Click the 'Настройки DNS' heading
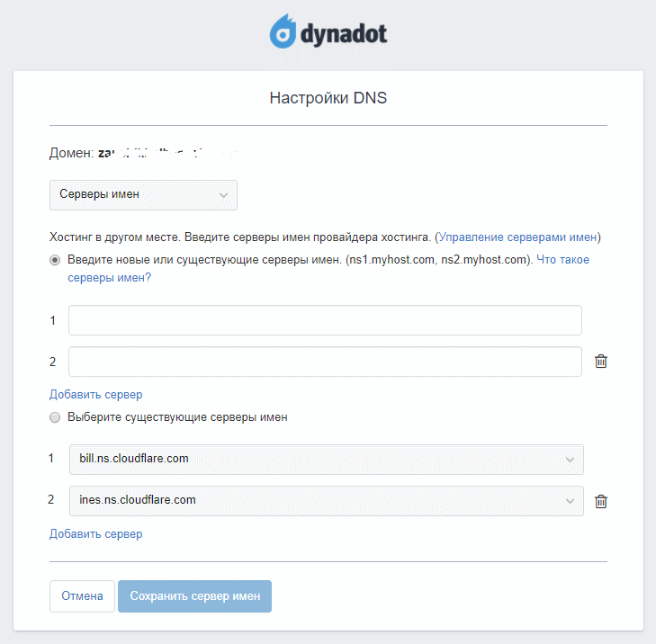This screenshot has width=656, height=644. coord(328,97)
